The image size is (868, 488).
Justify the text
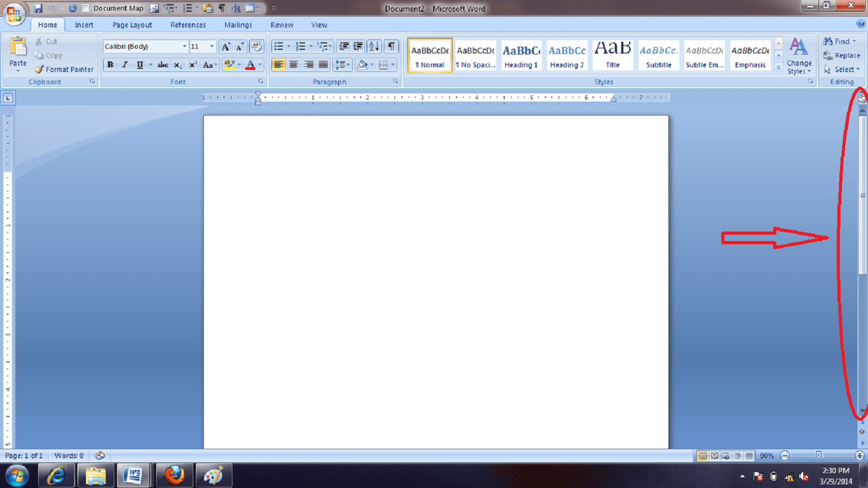(323, 65)
